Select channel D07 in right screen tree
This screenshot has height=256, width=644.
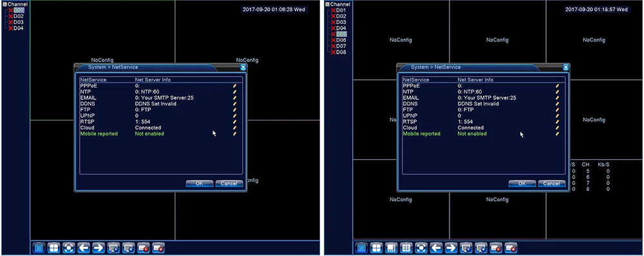tap(341, 46)
